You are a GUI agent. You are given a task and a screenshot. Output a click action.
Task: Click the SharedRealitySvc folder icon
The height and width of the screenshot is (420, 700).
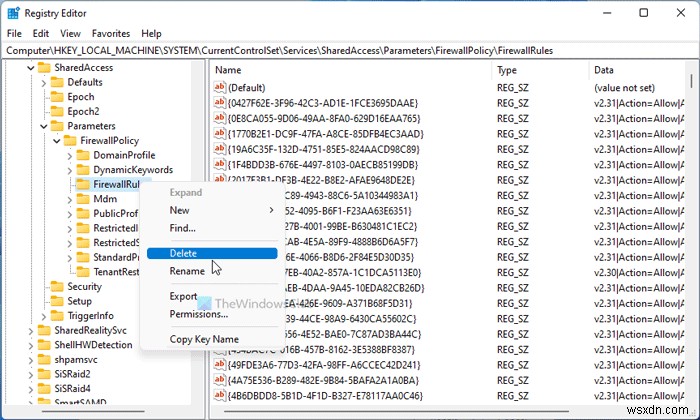click(44, 330)
